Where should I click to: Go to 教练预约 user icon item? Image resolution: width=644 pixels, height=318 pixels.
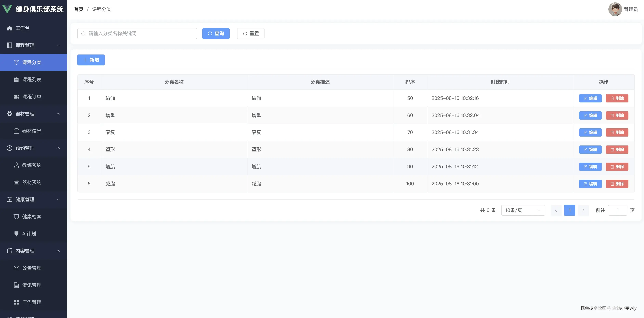point(31,165)
